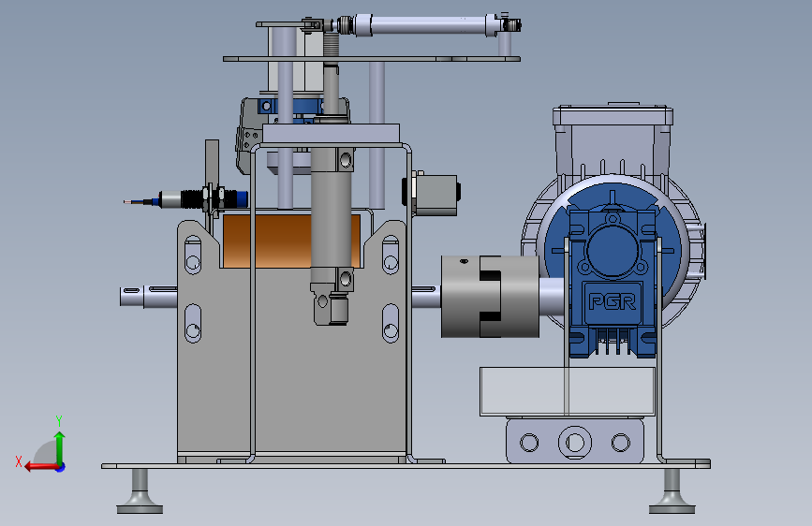Pick the transparent box below the gearbox
Screen dimensions: 812x526
[x=568, y=391]
